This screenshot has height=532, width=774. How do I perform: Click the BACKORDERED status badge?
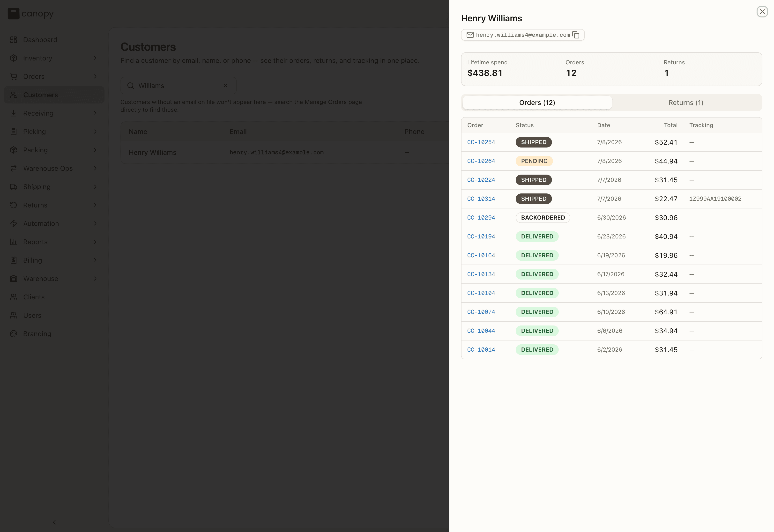[x=543, y=218]
